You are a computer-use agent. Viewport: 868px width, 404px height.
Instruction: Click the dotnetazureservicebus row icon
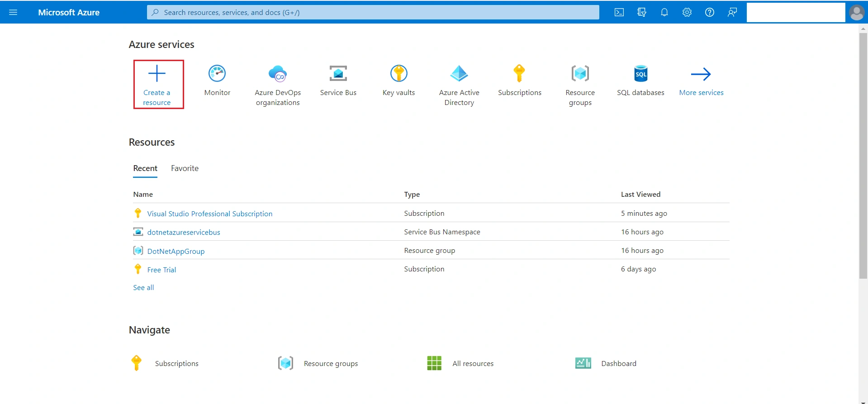(138, 232)
